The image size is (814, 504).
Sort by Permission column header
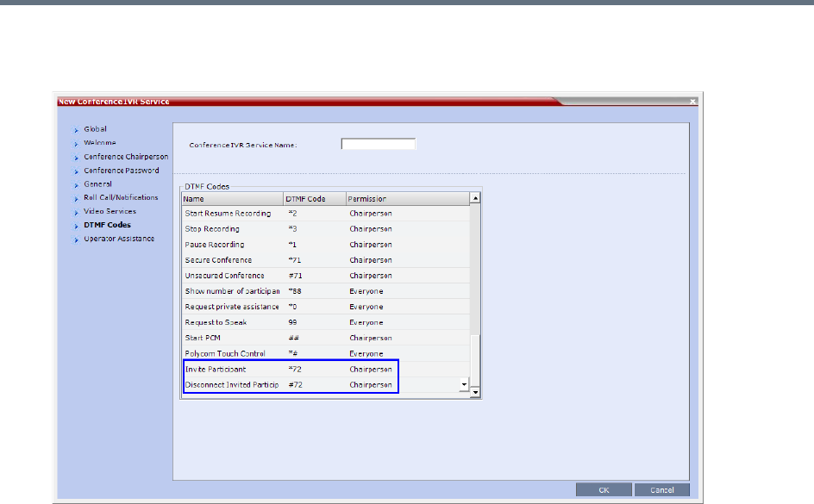pyautogui.click(x=408, y=199)
